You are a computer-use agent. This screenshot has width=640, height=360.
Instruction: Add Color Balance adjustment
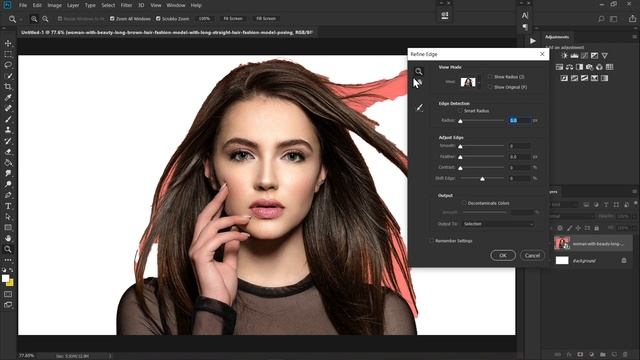click(x=569, y=67)
